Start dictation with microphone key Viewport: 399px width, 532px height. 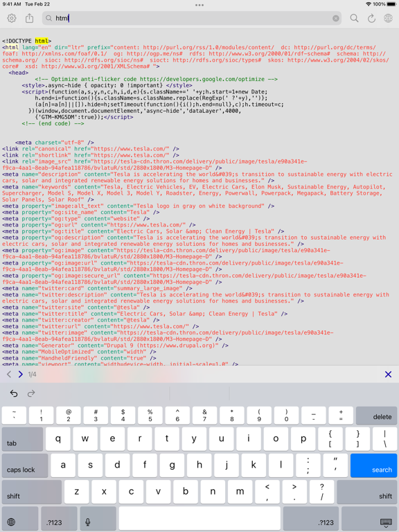tap(98, 518)
